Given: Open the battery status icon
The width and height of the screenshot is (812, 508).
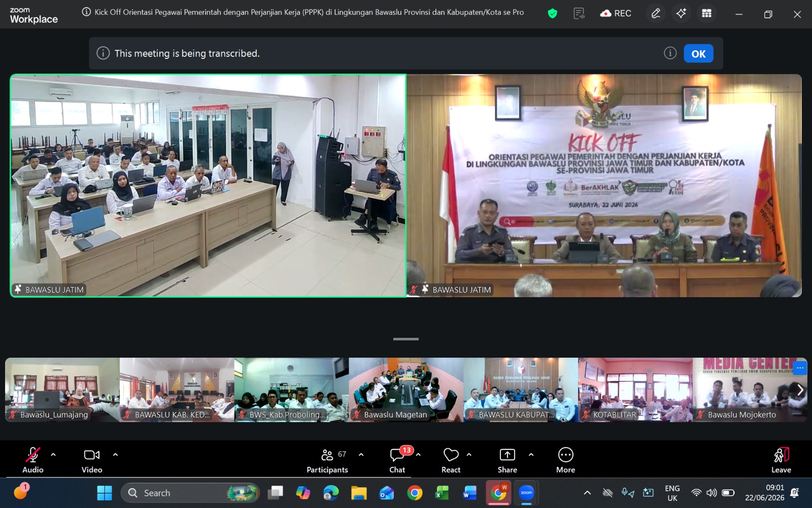Looking at the screenshot, I should (728, 493).
